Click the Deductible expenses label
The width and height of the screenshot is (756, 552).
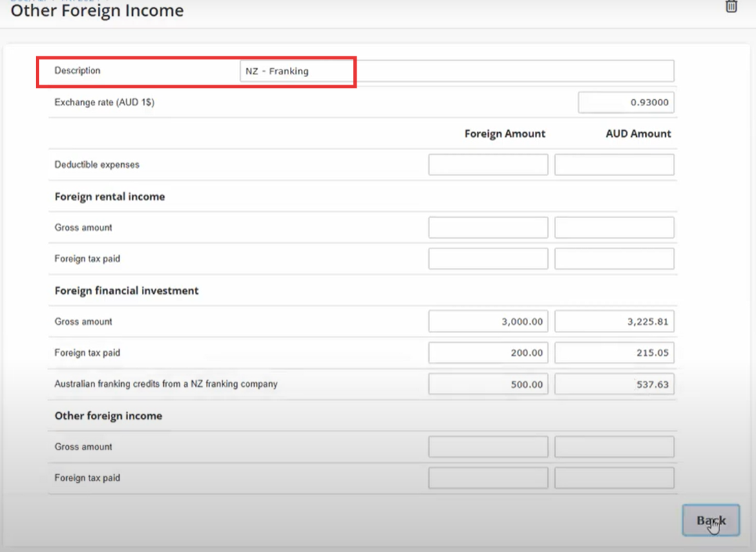click(97, 165)
